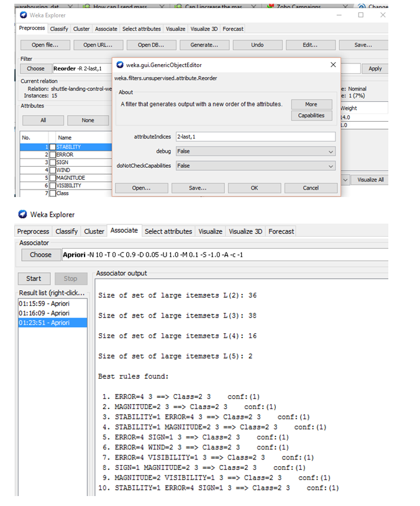
Task: Expand dropdown beside Visualize All button
Action: coord(345,180)
